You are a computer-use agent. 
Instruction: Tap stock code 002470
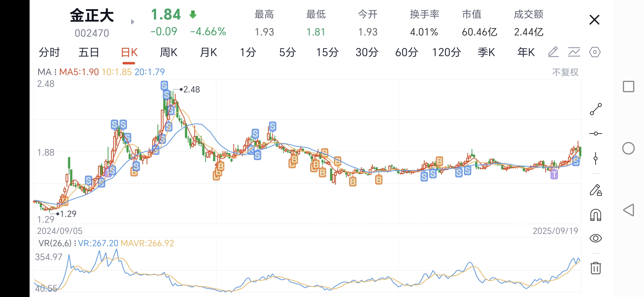click(x=92, y=33)
